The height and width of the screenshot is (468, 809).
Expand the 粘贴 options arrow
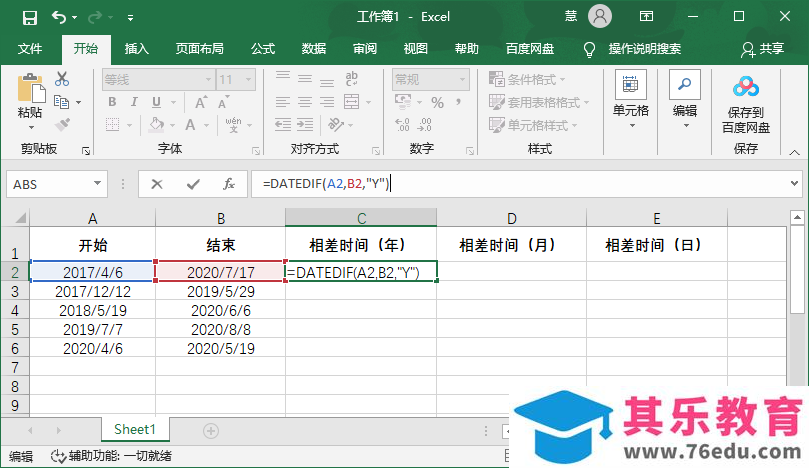point(31,127)
